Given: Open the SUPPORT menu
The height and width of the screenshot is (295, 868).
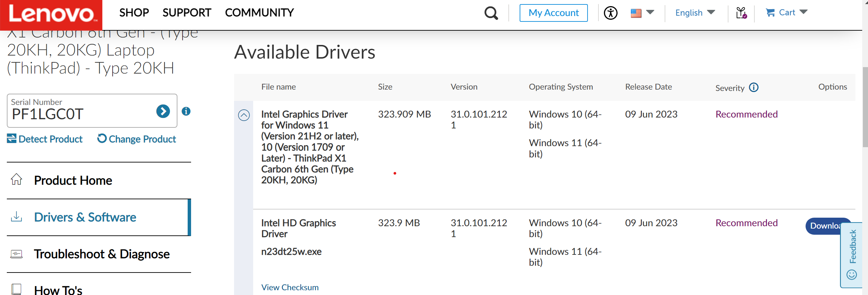Looking at the screenshot, I should point(187,13).
